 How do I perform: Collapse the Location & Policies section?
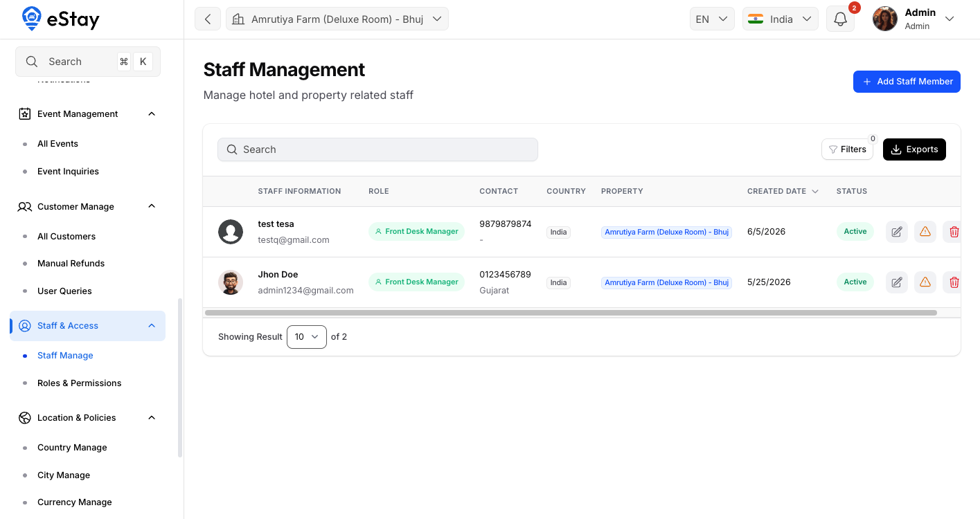(152, 418)
